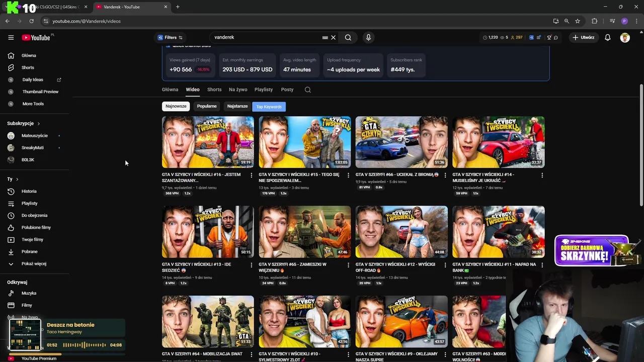644x362 pixels.
Task: Open the Chrome three-dot menu
Action: (x=637, y=21)
